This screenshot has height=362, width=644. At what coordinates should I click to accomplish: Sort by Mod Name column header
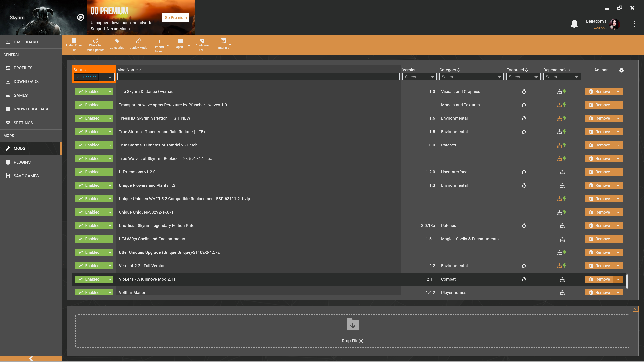coord(129,70)
